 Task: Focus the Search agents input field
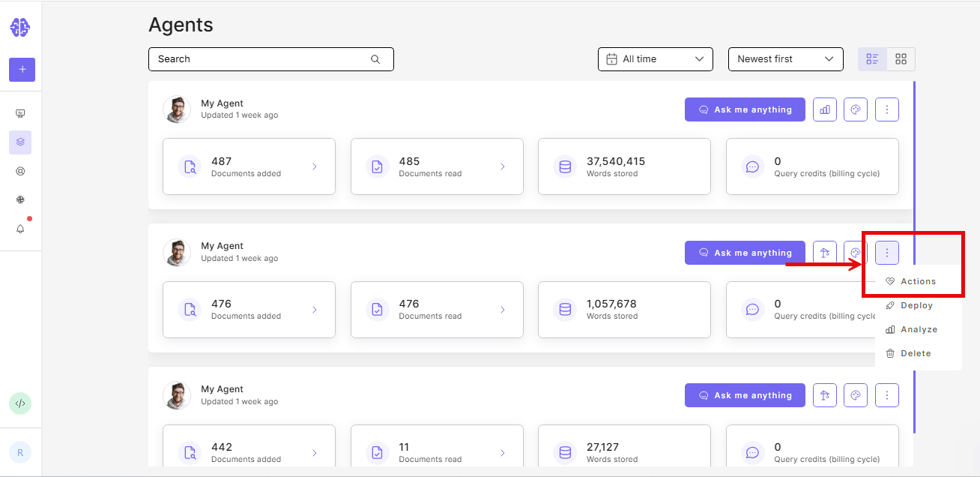(271, 59)
